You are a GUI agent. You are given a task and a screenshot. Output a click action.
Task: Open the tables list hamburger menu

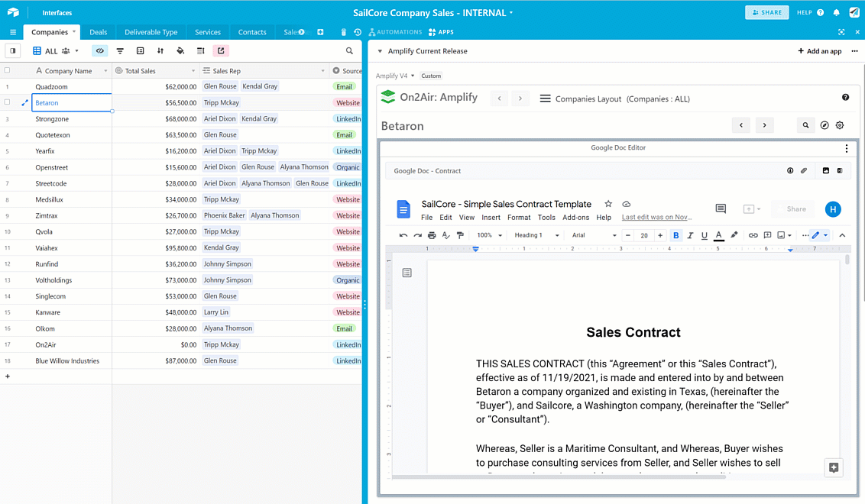click(13, 32)
